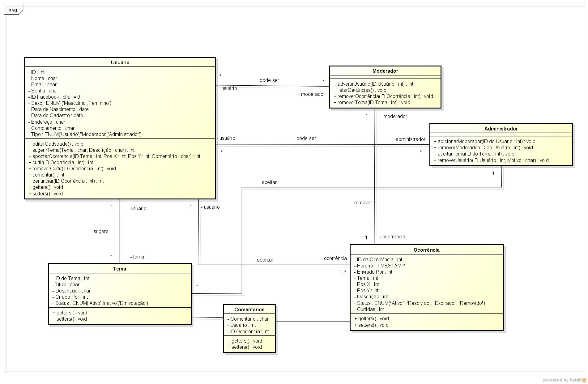588x384 pixels.
Task: Select the pkg frame label tab
Action: click(x=13, y=10)
